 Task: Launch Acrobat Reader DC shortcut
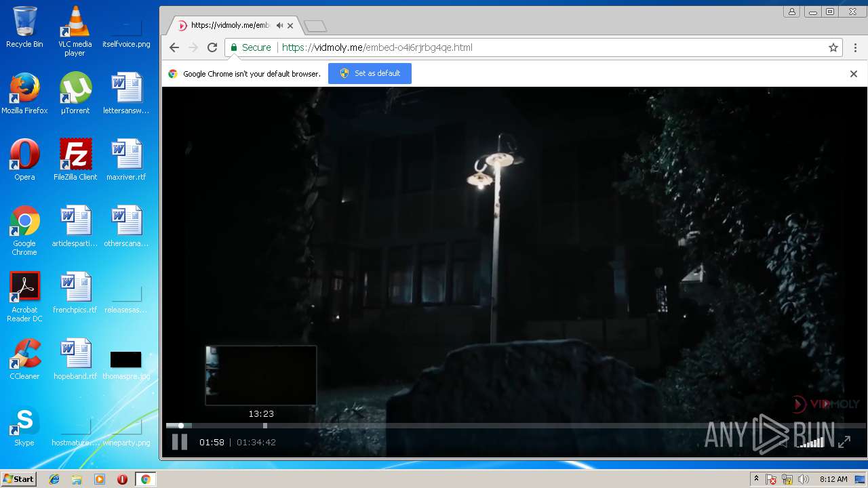pyautogui.click(x=24, y=297)
